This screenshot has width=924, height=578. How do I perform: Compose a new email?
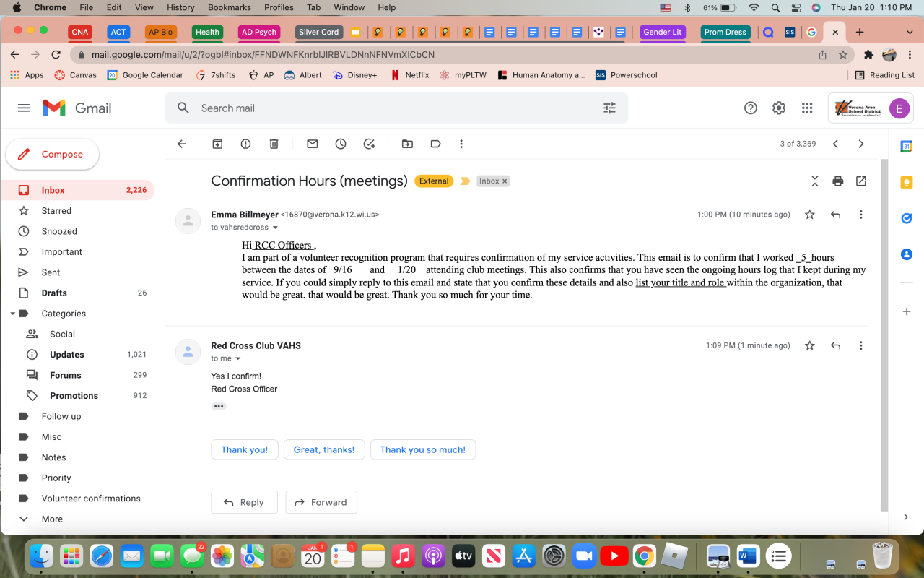tap(52, 154)
